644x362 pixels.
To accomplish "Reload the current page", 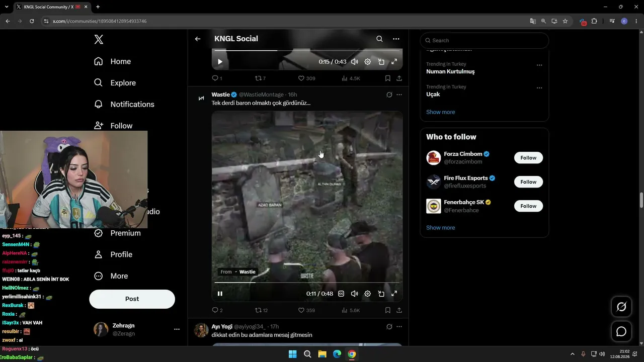I will pyautogui.click(x=32, y=21).
